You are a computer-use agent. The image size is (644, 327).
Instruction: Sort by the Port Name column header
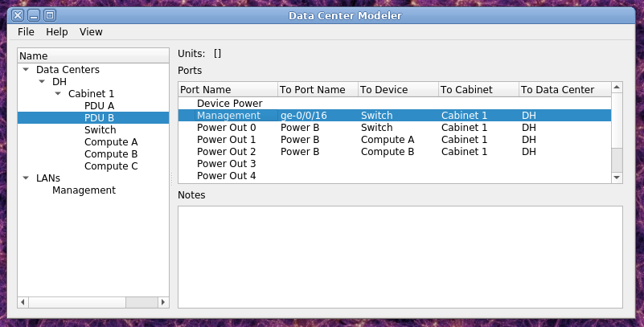point(228,89)
